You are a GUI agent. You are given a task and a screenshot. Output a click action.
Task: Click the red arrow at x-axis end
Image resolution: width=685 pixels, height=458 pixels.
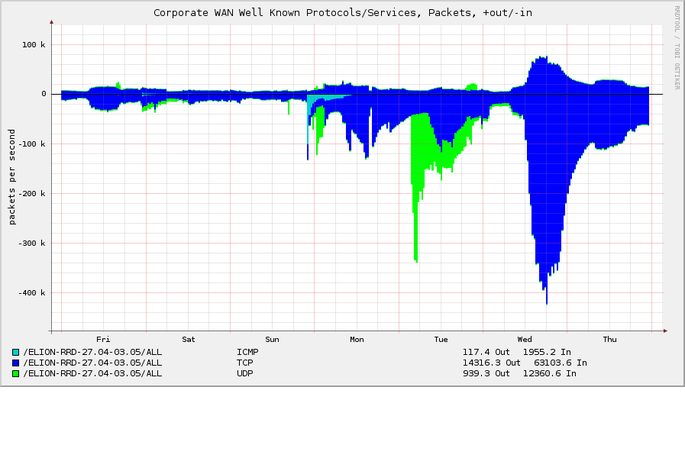tap(665, 331)
